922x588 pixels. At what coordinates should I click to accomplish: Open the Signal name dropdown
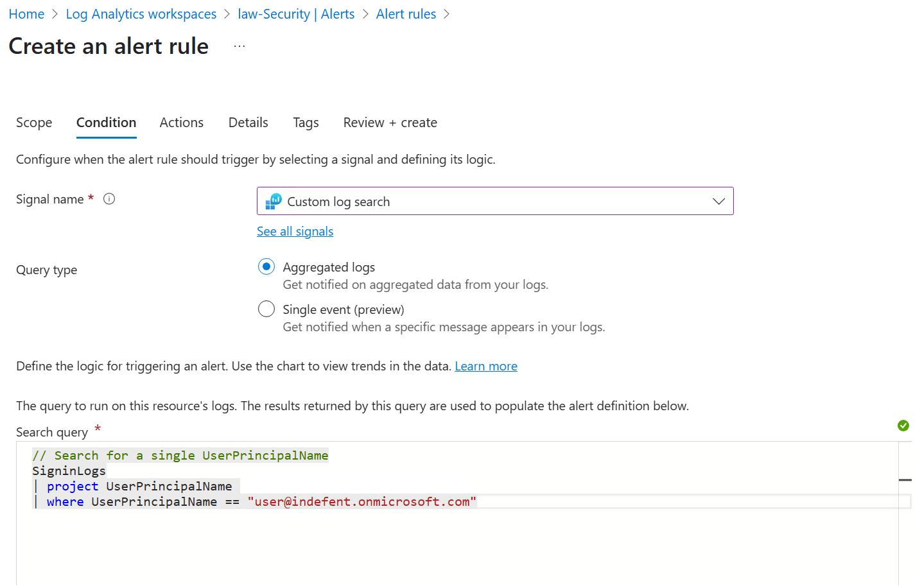click(x=495, y=202)
